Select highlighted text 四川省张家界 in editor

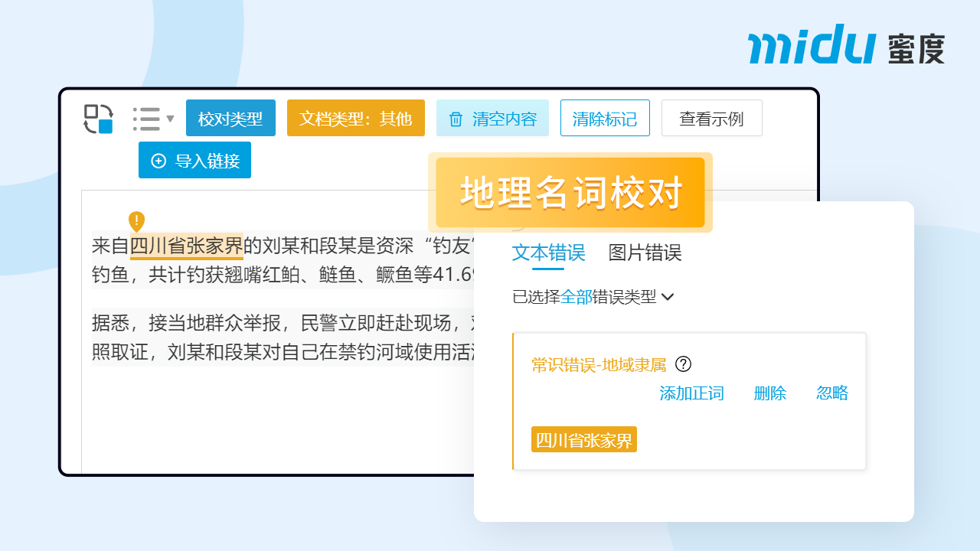point(187,246)
